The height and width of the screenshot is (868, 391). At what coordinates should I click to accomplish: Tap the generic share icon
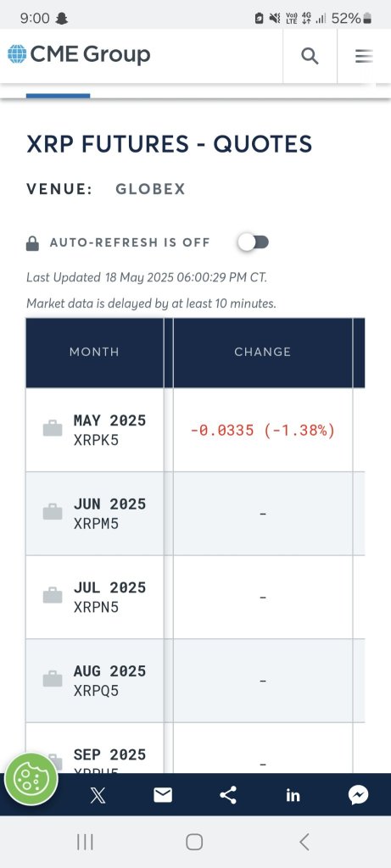pyautogui.click(x=227, y=795)
